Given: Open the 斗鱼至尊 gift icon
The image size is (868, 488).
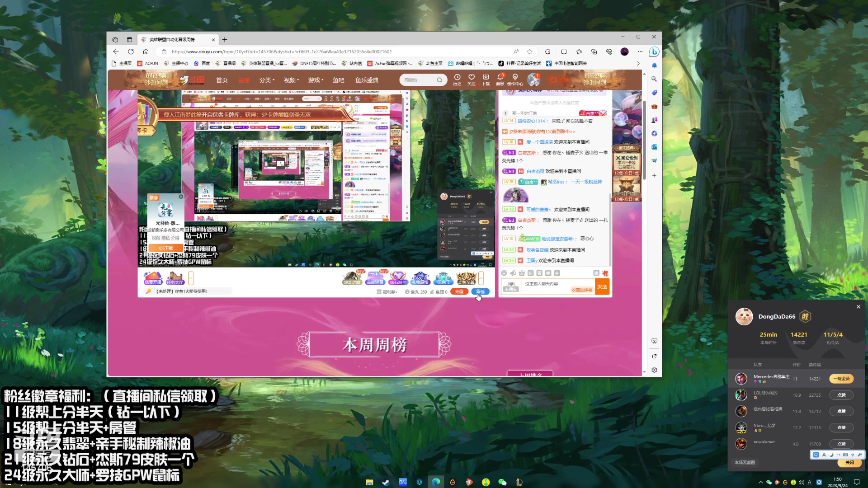Looking at the screenshot, I should [x=466, y=278].
